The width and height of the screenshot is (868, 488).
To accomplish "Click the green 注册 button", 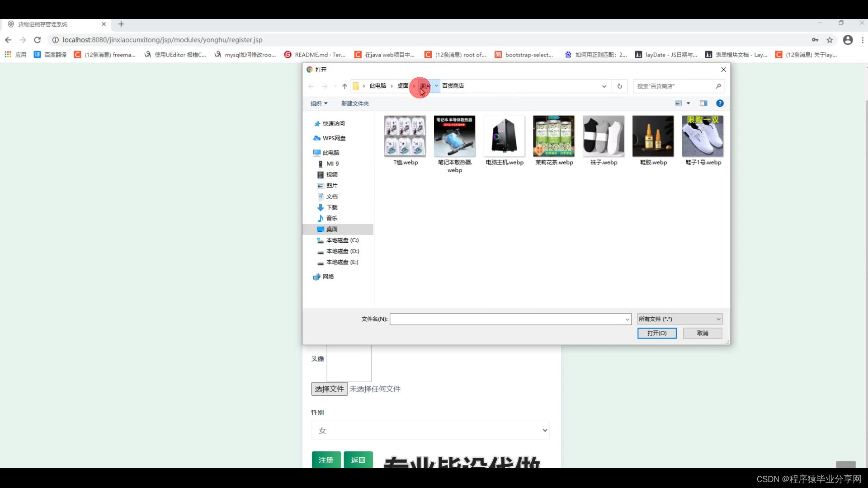I will (326, 460).
